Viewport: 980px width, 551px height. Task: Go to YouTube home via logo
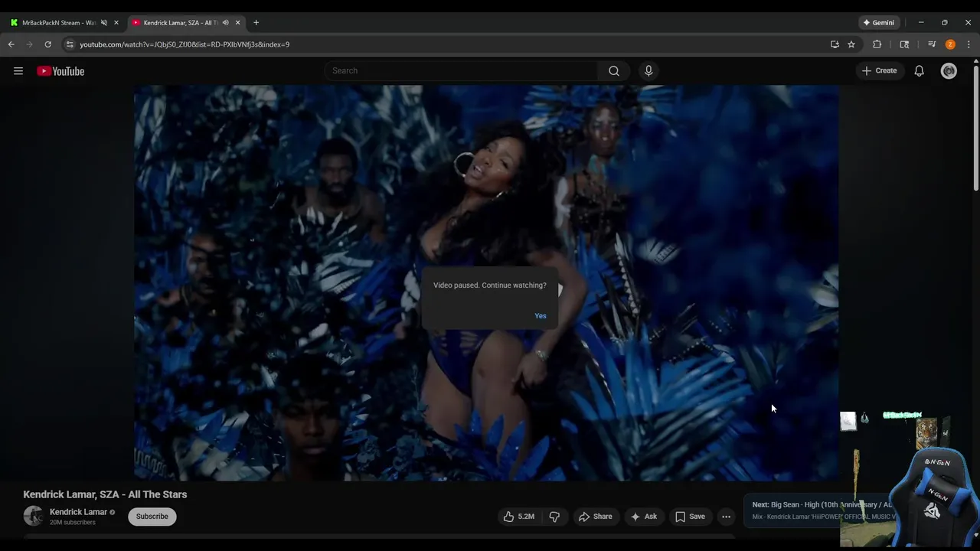point(60,71)
